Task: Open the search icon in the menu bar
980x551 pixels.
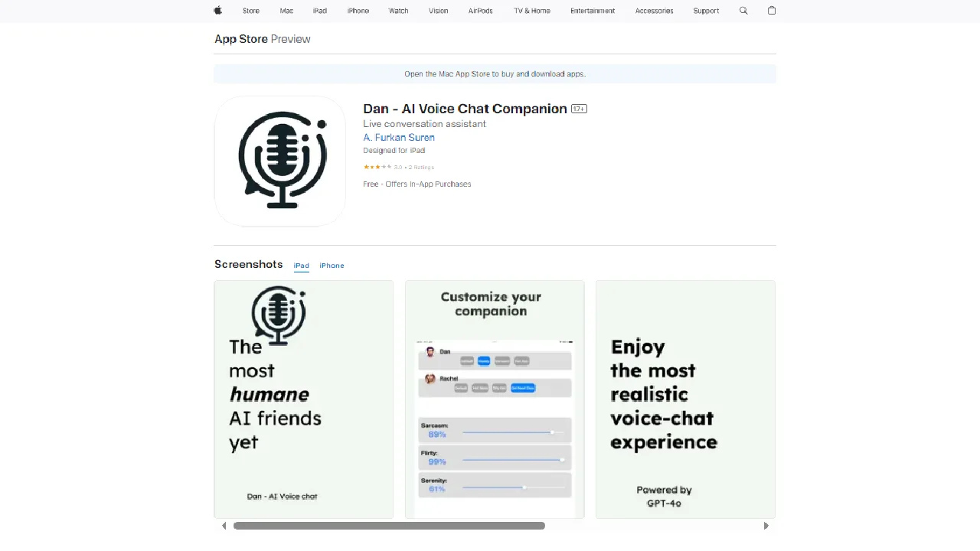Action: pyautogui.click(x=743, y=11)
